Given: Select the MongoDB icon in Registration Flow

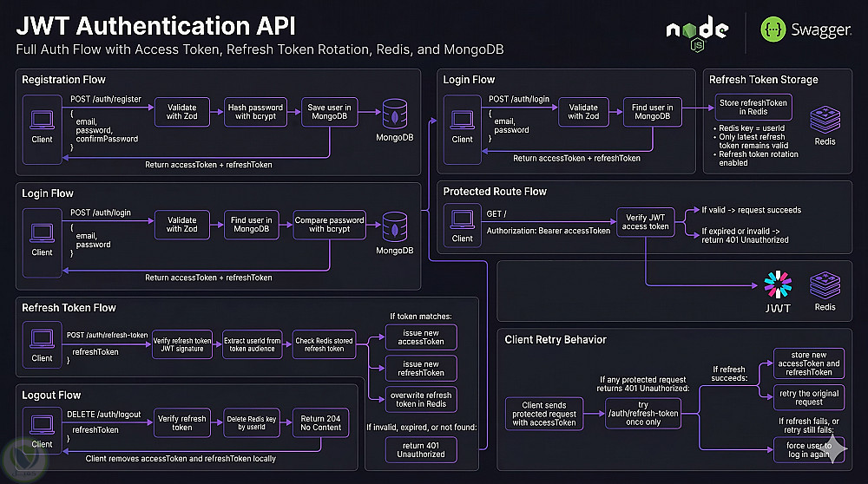Looking at the screenshot, I should point(395,114).
